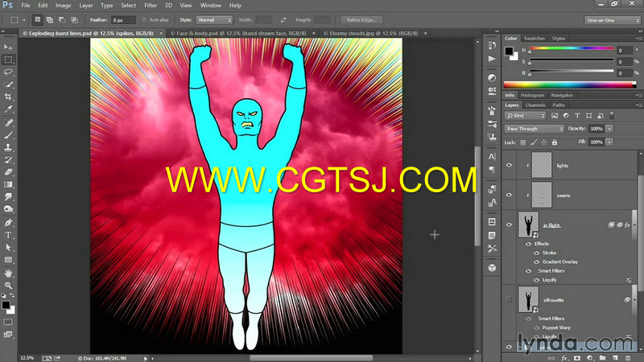
Task: Open the Kind filter dropdown
Action: 525,116
